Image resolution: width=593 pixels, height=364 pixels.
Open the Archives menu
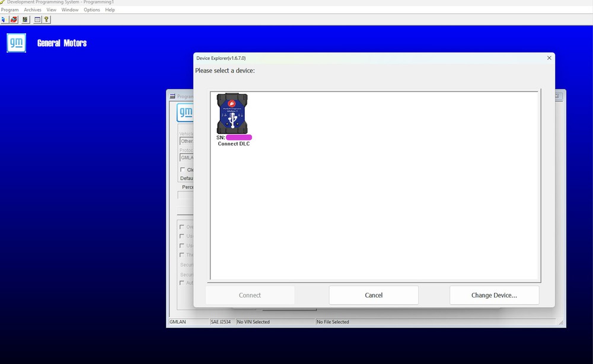[33, 10]
